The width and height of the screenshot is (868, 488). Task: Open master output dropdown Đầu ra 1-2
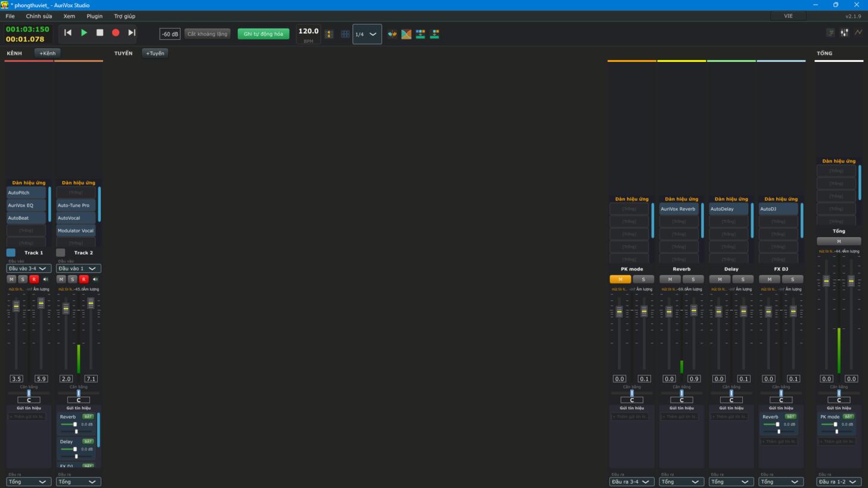[839, 481]
